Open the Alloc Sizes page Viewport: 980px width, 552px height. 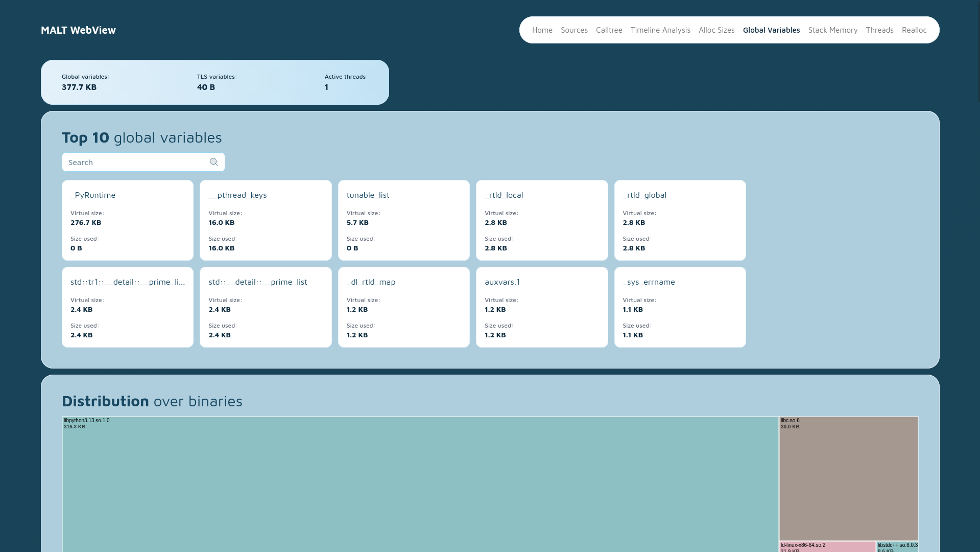(x=716, y=30)
